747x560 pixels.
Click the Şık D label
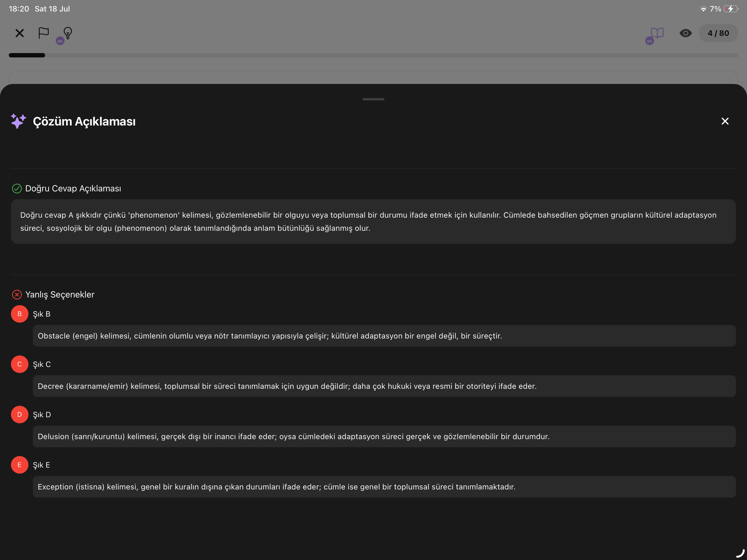coord(42,415)
